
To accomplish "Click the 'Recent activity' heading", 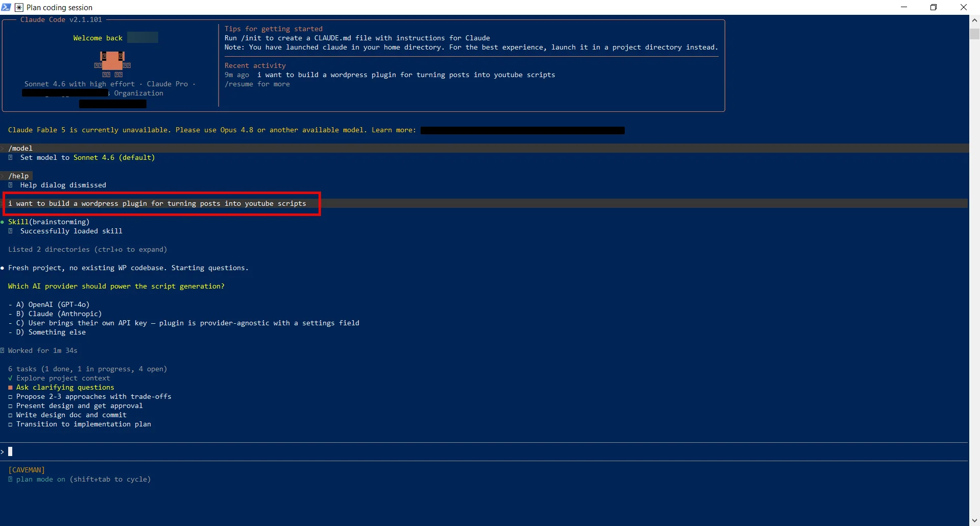I will (x=255, y=66).
